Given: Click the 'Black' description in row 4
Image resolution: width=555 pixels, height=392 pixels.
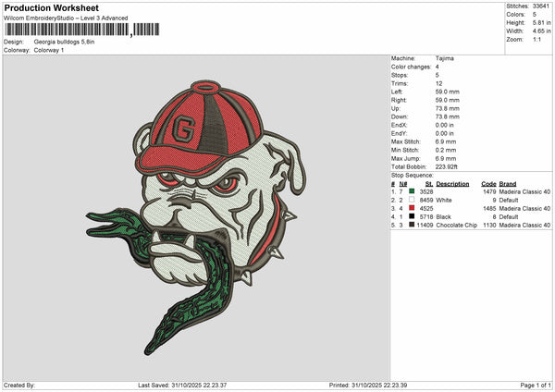Looking at the screenshot, I should tap(443, 217).
